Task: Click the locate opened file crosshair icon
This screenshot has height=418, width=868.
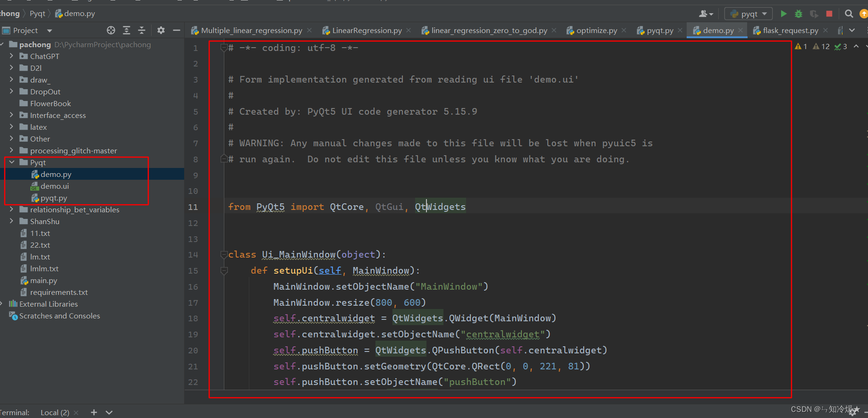Action: (x=111, y=30)
